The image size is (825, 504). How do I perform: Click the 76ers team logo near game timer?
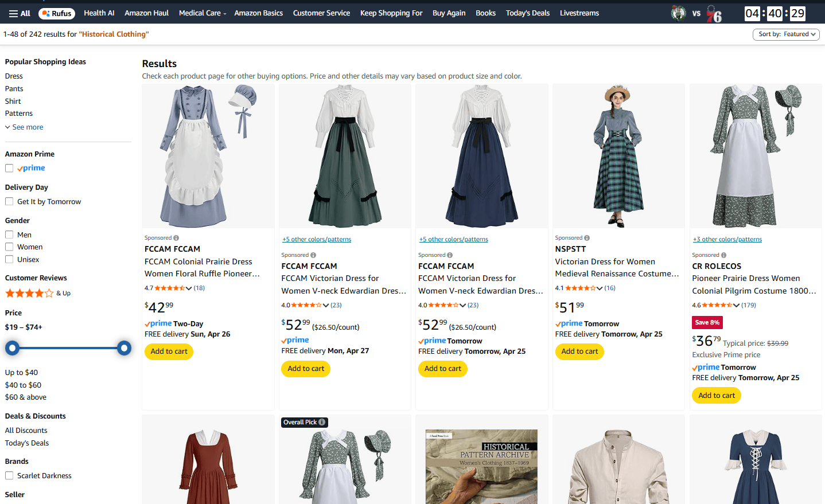(x=714, y=13)
